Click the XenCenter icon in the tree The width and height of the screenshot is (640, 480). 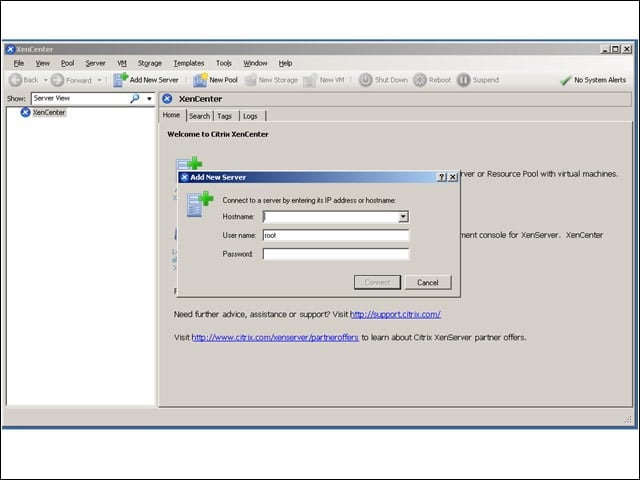click(x=25, y=112)
